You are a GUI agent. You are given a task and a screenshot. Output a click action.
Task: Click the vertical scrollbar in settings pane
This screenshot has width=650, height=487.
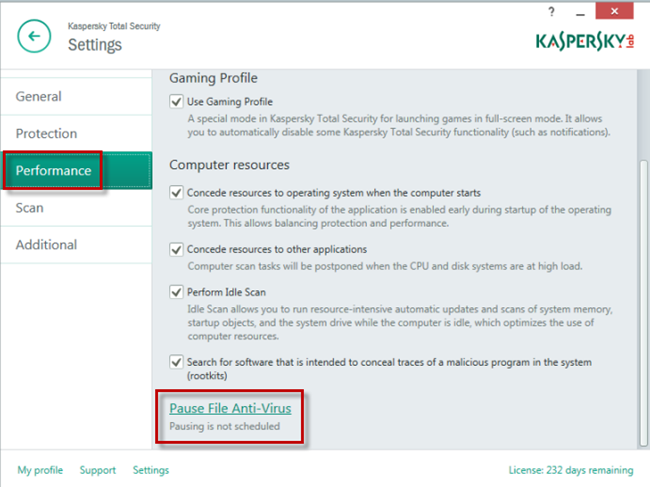643,303
